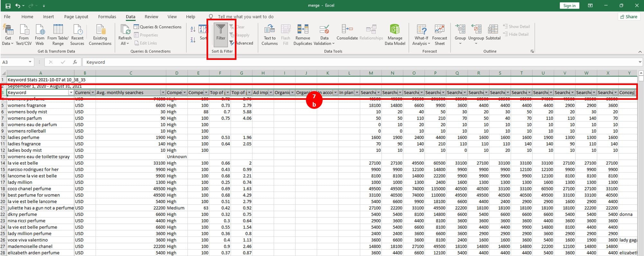Open the Consolidate tool
The image size is (644, 256).
pyautogui.click(x=347, y=32)
